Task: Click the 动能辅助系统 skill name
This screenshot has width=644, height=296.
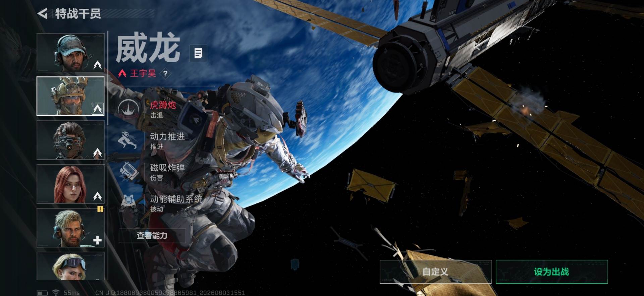Action: [x=176, y=199]
